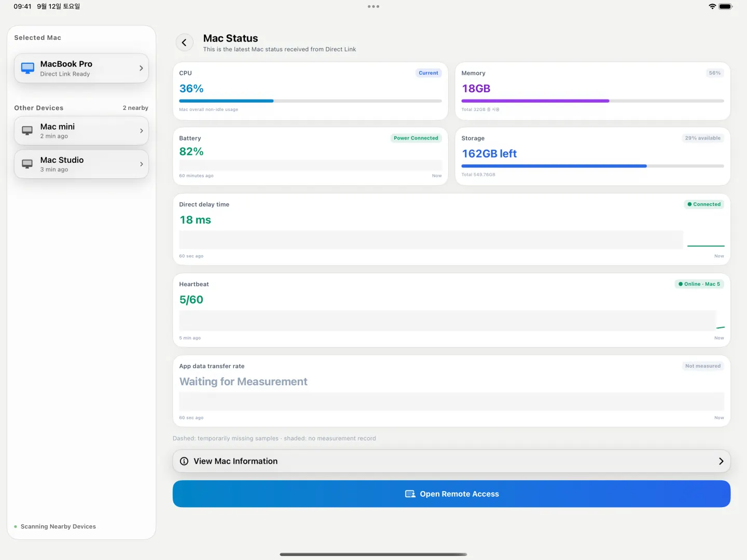The image size is (747, 560).
Task: Click the Heartbeat history graph
Action: point(451,320)
